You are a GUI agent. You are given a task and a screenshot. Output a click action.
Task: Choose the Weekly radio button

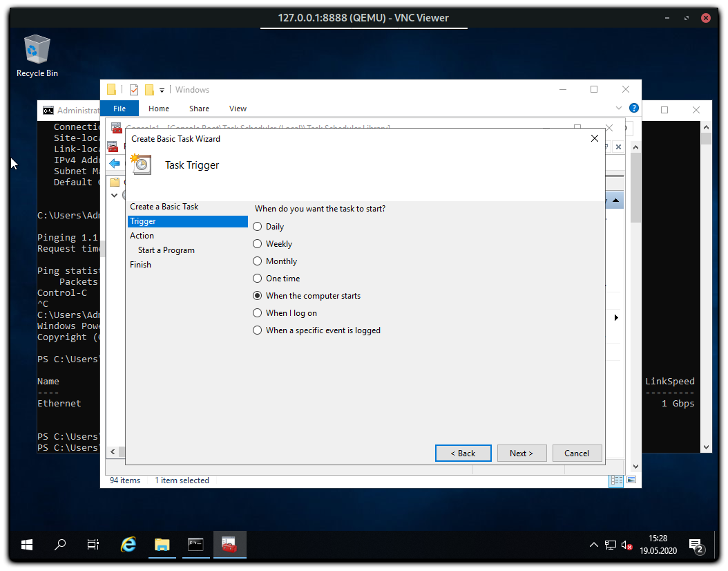point(258,244)
